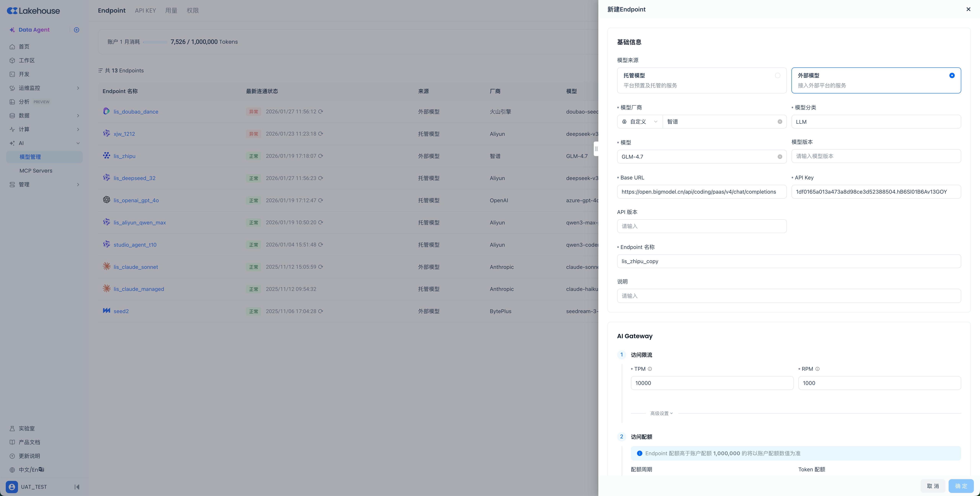Close the 新建Endpoint panel
The height and width of the screenshot is (496, 980).
point(968,9)
